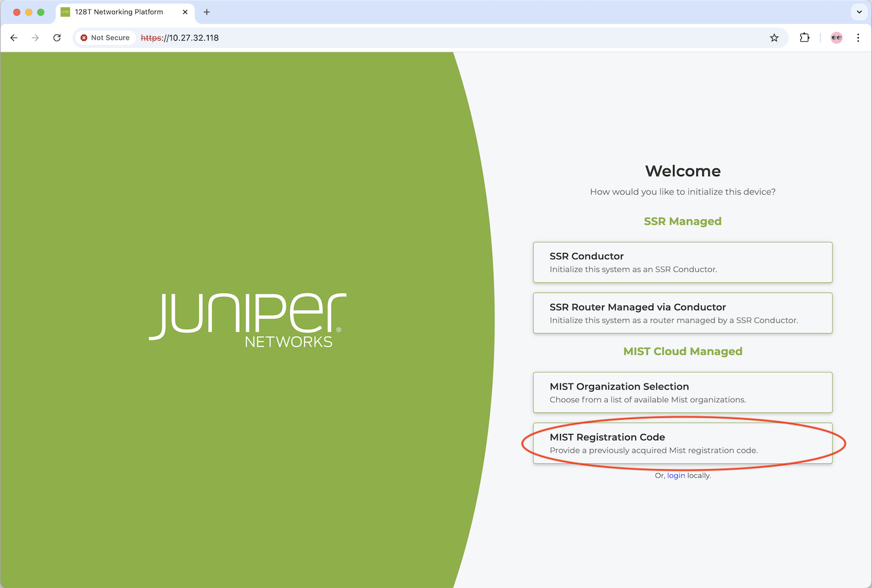
Task: Go back using browser back arrow
Action: coord(14,38)
